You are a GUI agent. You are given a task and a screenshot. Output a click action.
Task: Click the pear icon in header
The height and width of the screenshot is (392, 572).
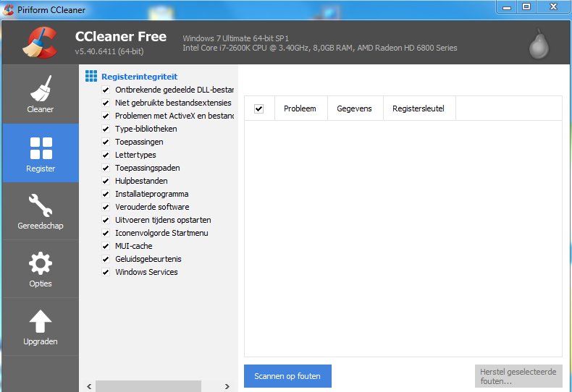coord(539,43)
